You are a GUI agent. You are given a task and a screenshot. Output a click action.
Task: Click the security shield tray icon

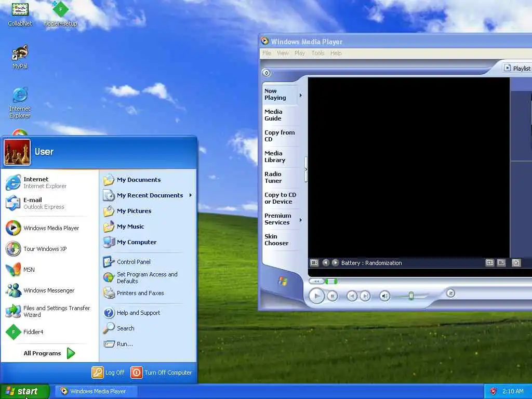(x=494, y=391)
